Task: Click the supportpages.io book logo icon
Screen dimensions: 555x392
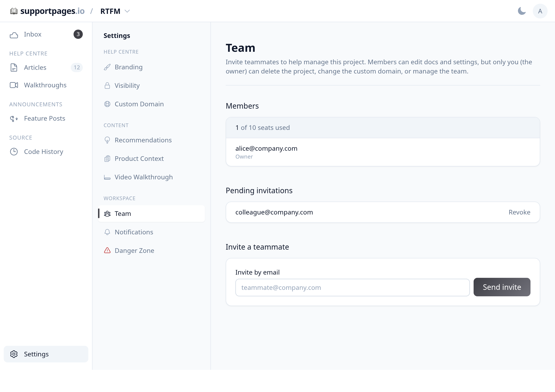Action: (x=14, y=11)
